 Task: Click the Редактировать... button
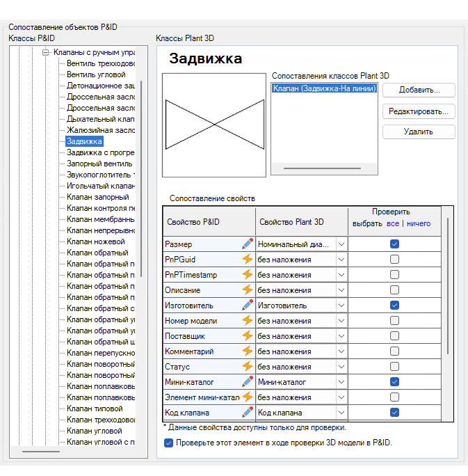pyautogui.click(x=419, y=111)
